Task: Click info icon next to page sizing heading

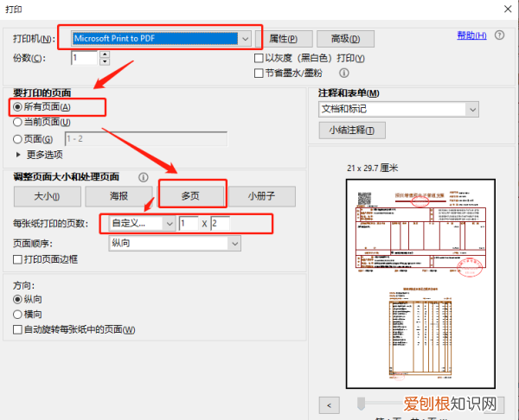Action: 143,177
